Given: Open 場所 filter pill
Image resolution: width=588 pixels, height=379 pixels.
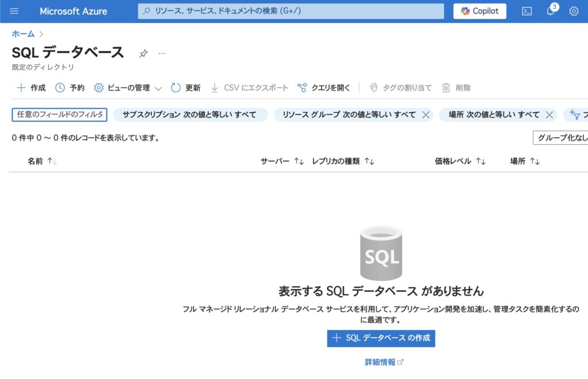Looking at the screenshot, I should click(494, 115).
